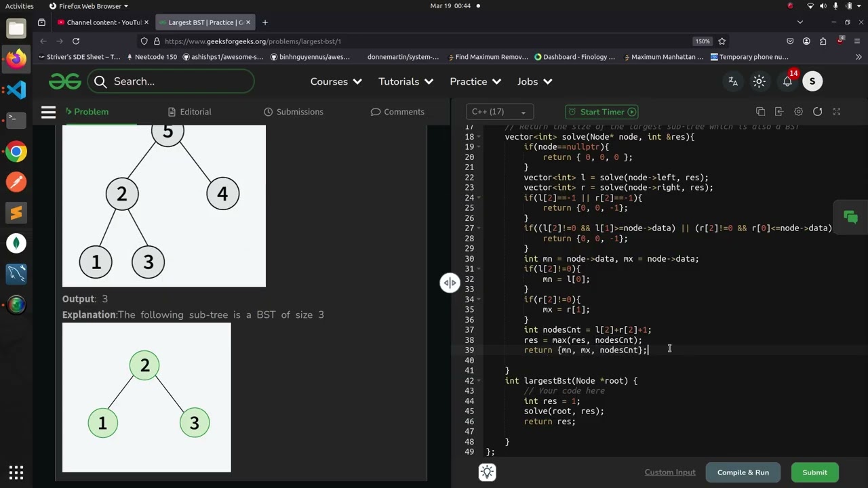Click the lightbulb hint icon below editor
This screenshot has width=868, height=488.
pos(487,472)
